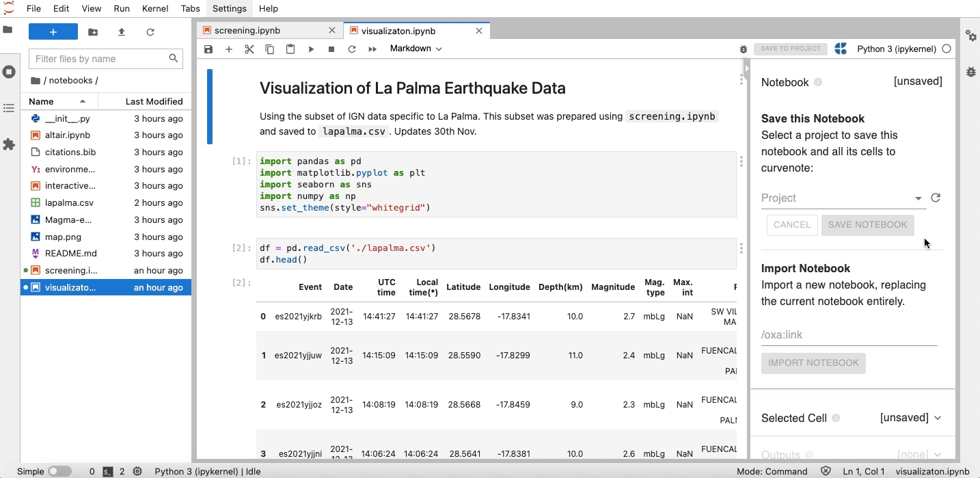This screenshot has width=980, height=478.
Task: Click the Python 3 (ipykernel) kernel name
Action: (897, 49)
